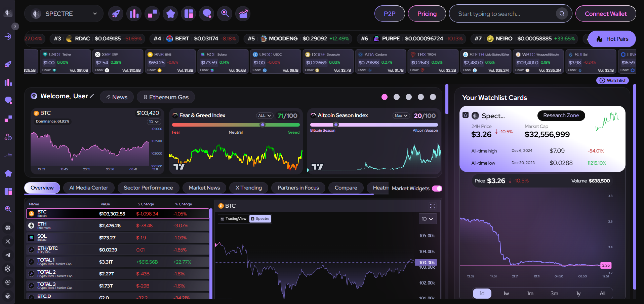Activate the Hot Pairs toggle button

pyautogui.click(x=611, y=39)
